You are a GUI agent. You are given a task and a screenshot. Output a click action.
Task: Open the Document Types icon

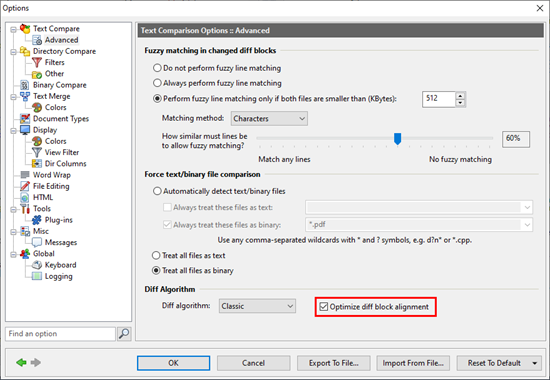coord(25,119)
